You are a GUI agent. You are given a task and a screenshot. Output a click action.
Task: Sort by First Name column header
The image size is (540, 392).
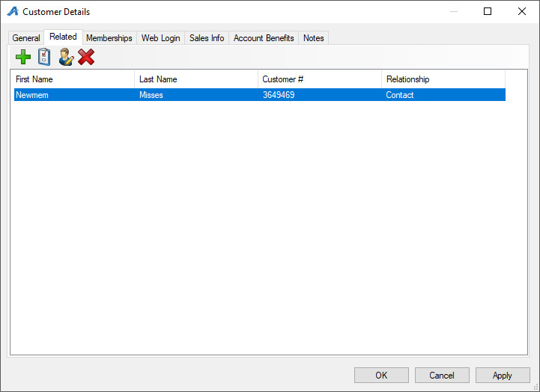click(73, 79)
